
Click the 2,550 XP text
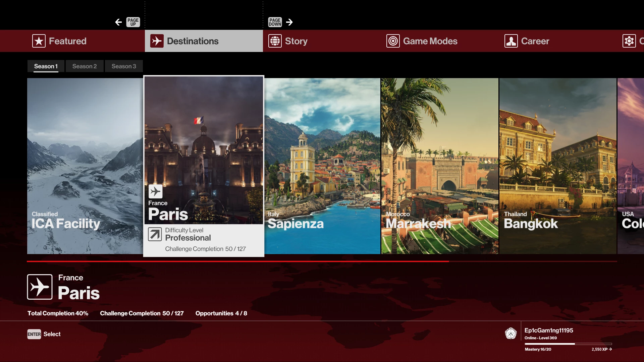click(x=600, y=349)
